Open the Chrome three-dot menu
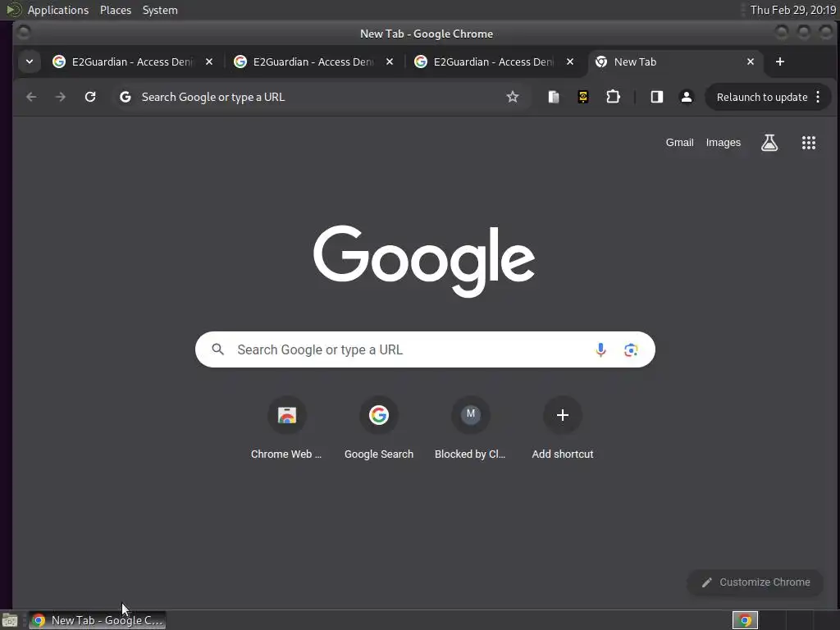This screenshot has height=630, width=840. [818, 97]
